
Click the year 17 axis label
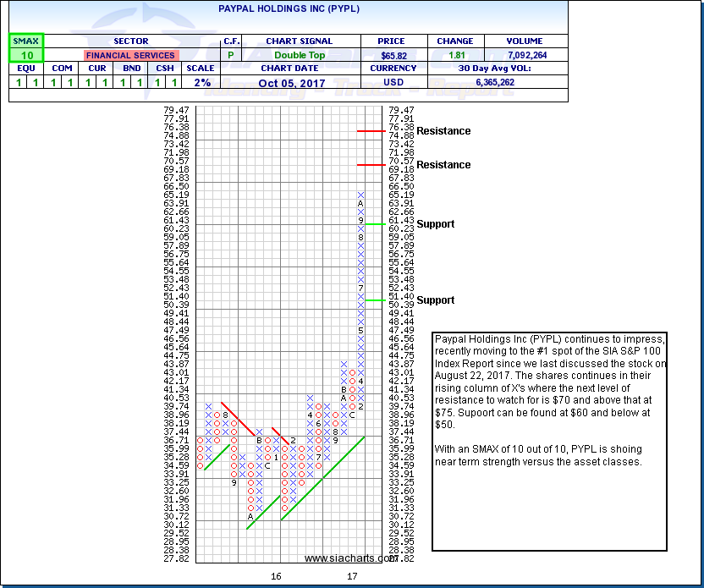(x=352, y=576)
